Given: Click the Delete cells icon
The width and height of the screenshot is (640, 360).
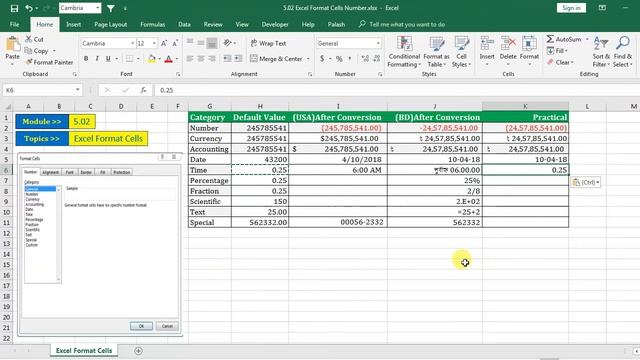Looking at the screenshot, I should coord(508,44).
